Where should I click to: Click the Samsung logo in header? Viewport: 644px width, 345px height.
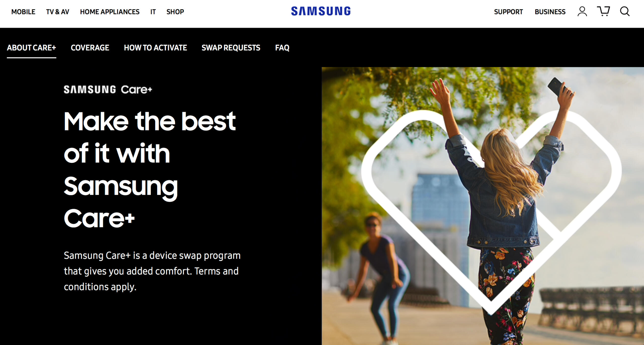point(321,11)
